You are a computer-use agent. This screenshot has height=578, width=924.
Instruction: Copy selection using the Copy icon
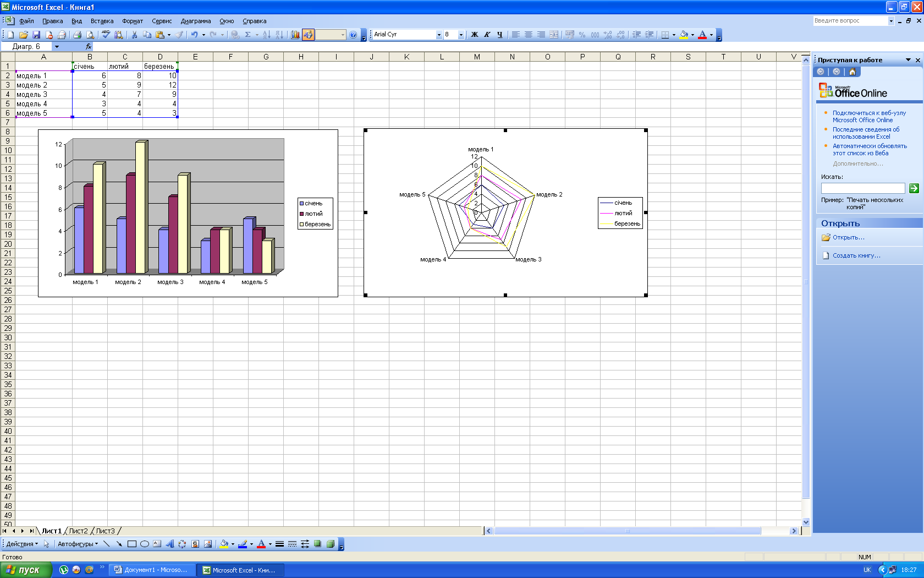(147, 35)
